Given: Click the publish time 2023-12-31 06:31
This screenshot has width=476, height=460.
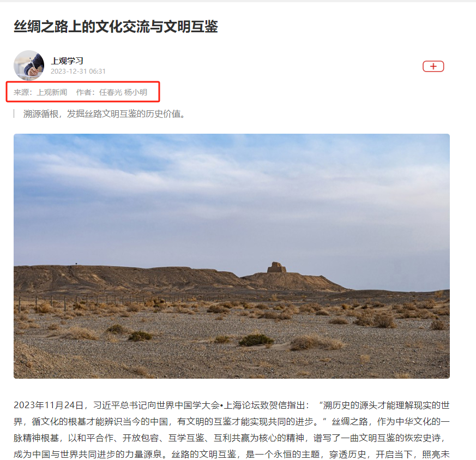Looking at the screenshot, I should click(x=78, y=71).
